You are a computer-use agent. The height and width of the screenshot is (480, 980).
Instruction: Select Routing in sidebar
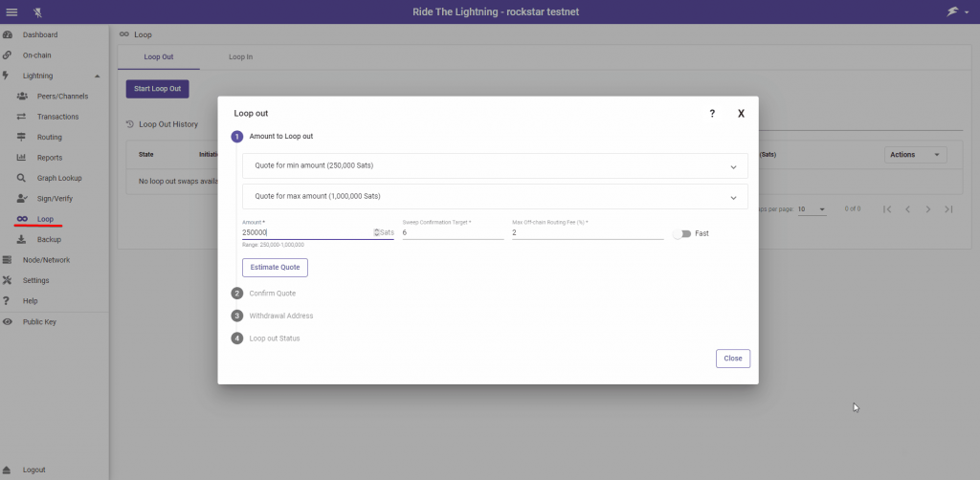(50, 137)
